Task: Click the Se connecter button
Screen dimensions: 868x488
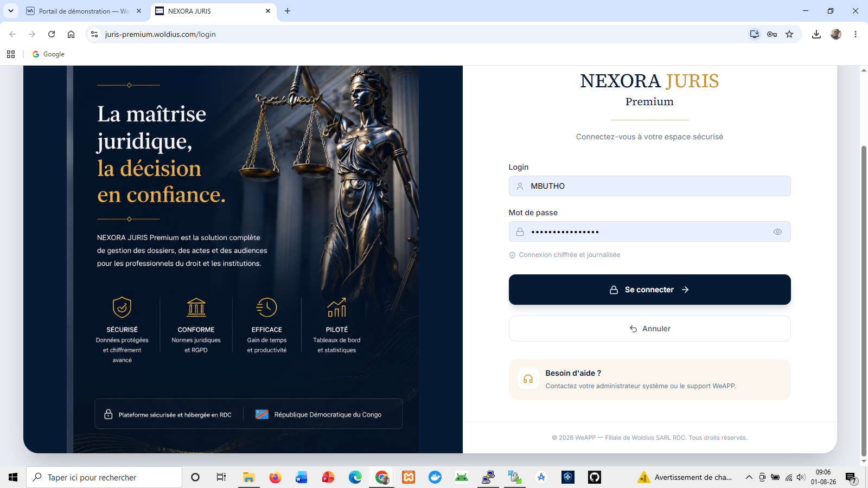Action: (x=649, y=290)
